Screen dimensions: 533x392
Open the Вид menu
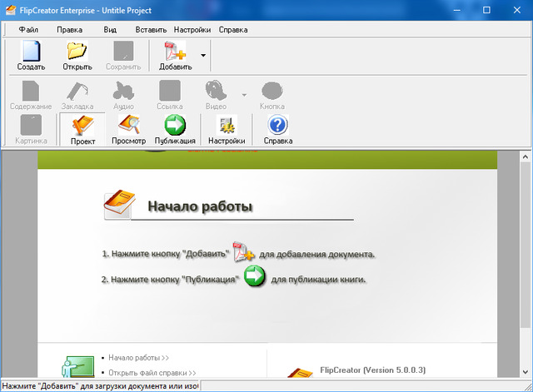click(110, 29)
